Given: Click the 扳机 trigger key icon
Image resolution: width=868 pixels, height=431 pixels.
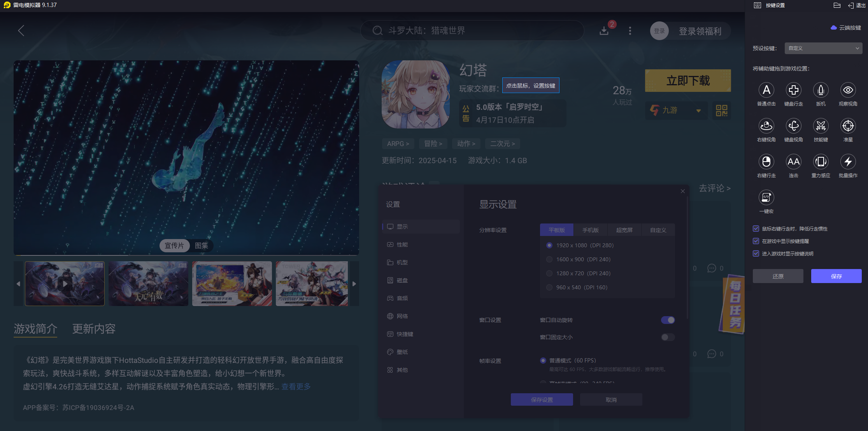Looking at the screenshot, I should (x=821, y=90).
